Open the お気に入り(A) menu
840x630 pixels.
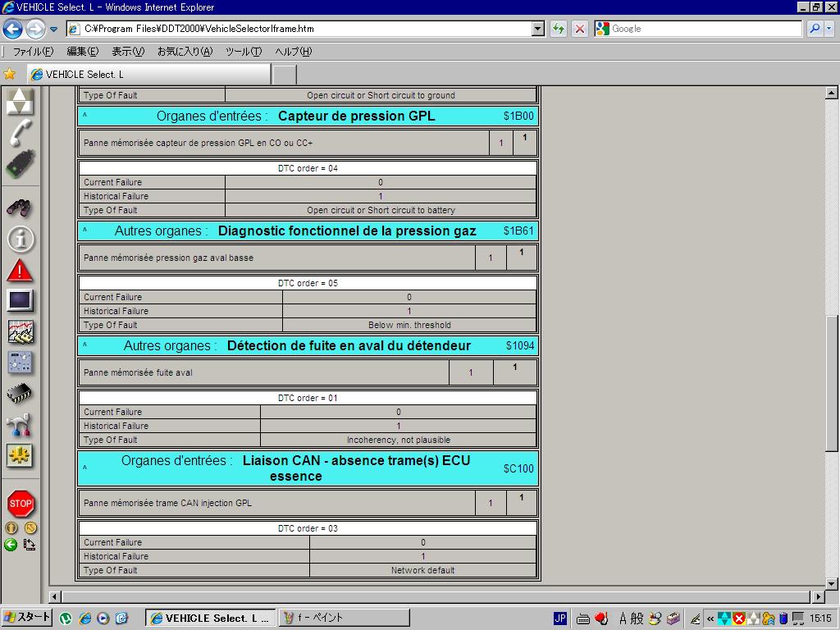[185, 52]
